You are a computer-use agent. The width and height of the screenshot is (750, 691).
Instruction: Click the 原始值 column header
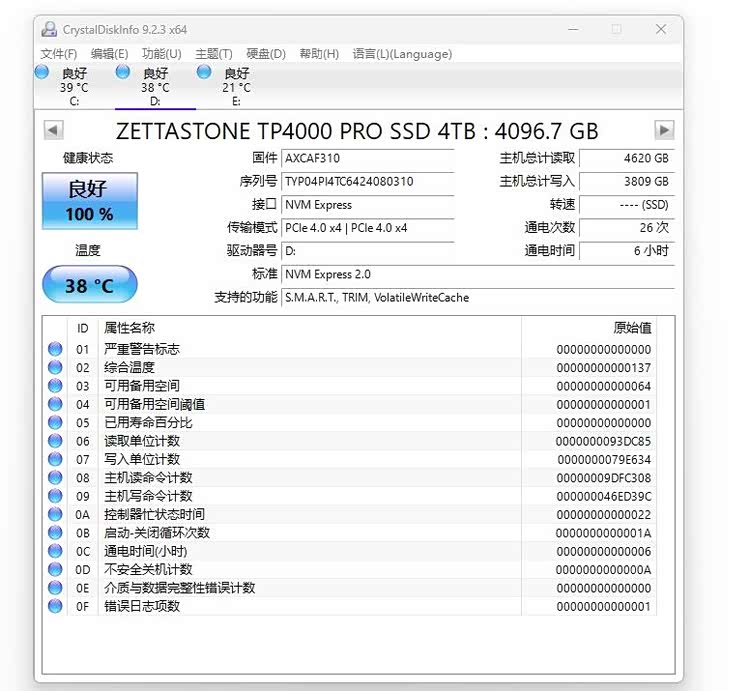632,328
